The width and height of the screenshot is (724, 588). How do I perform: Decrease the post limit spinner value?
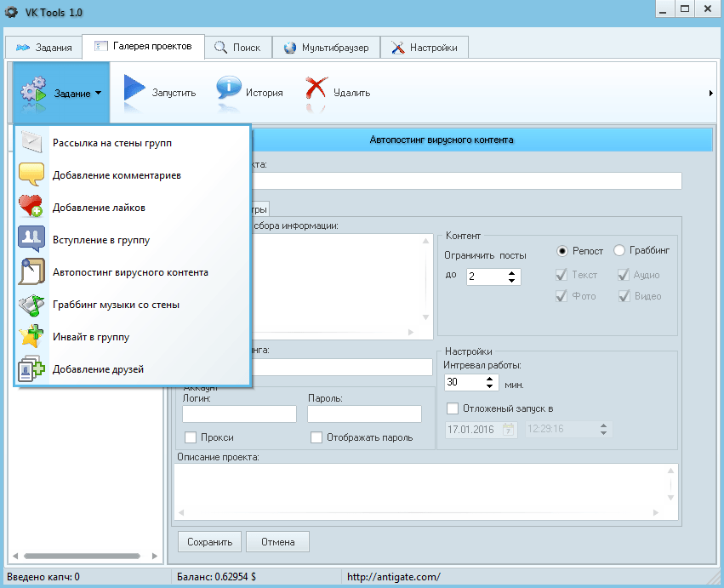pos(511,280)
